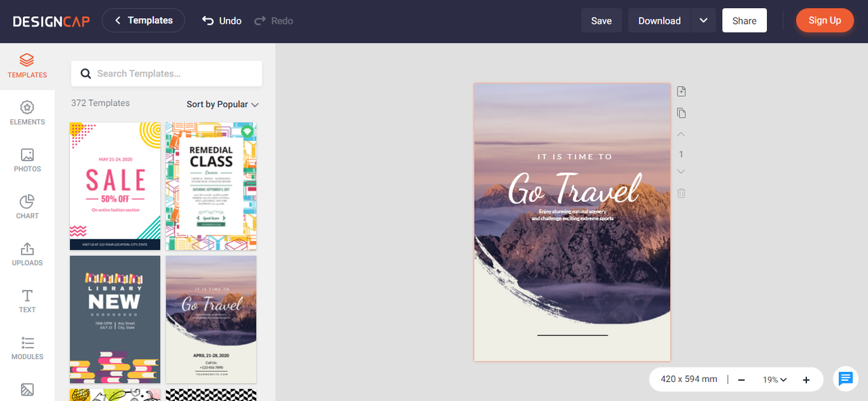Open the Templates sidebar tab
This screenshot has height=401, width=868.
(x=27, y=66)
